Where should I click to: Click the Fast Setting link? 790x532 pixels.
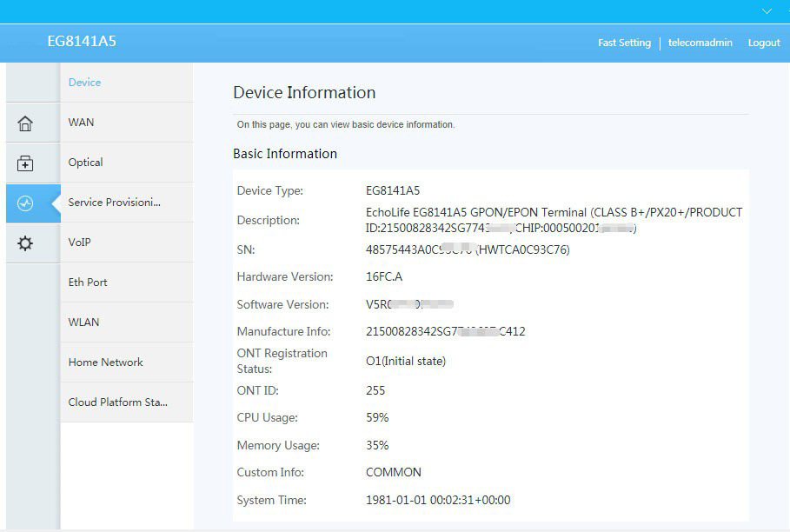click(x=624, y=43)
